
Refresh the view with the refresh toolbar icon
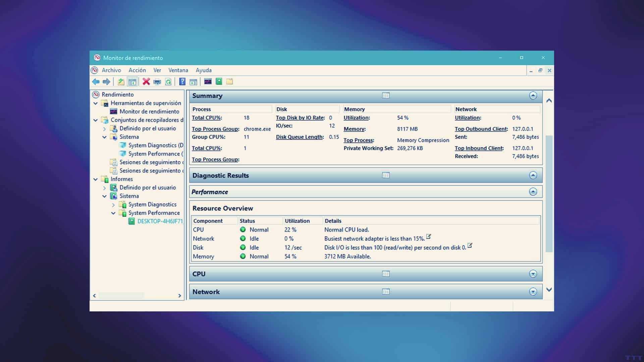pyautogui.click(x=168, y=81)
